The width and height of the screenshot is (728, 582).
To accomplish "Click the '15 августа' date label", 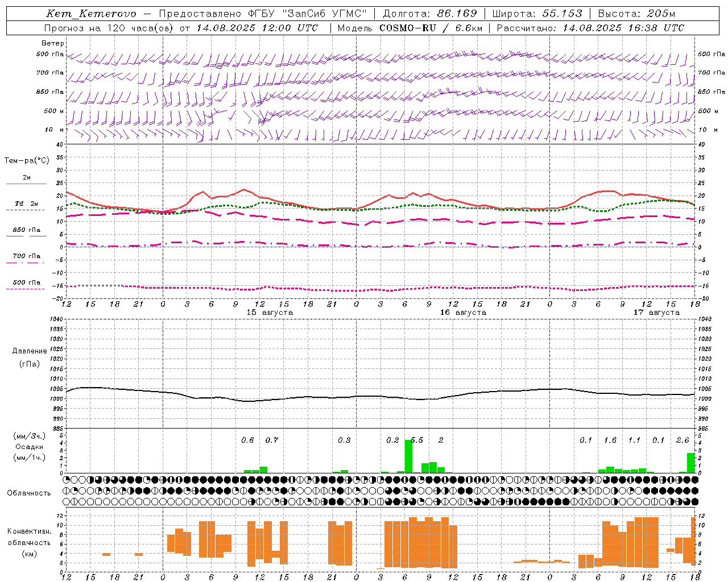I will click(270, 313).
